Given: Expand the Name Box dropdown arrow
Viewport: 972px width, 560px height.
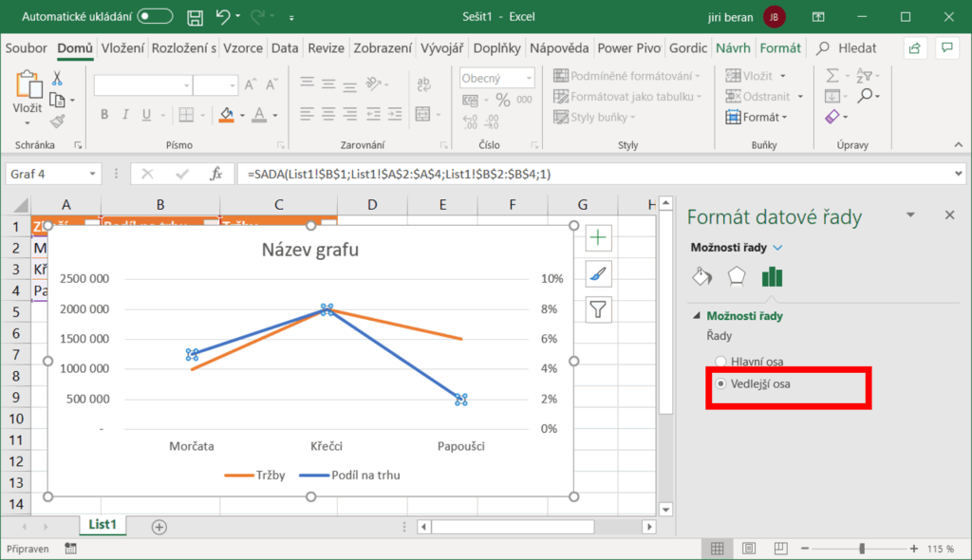Looking at the screenshot, I should coord(92,174).
